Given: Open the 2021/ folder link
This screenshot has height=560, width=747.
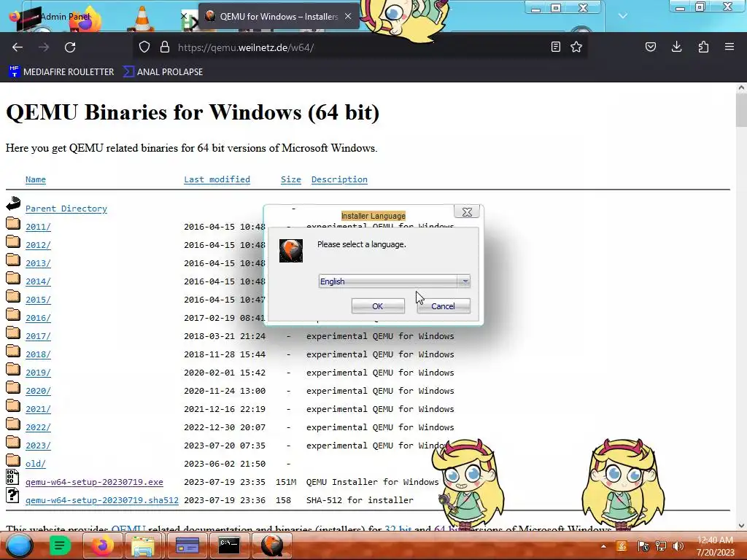Looking at the screenshot, I should point(38,409).
